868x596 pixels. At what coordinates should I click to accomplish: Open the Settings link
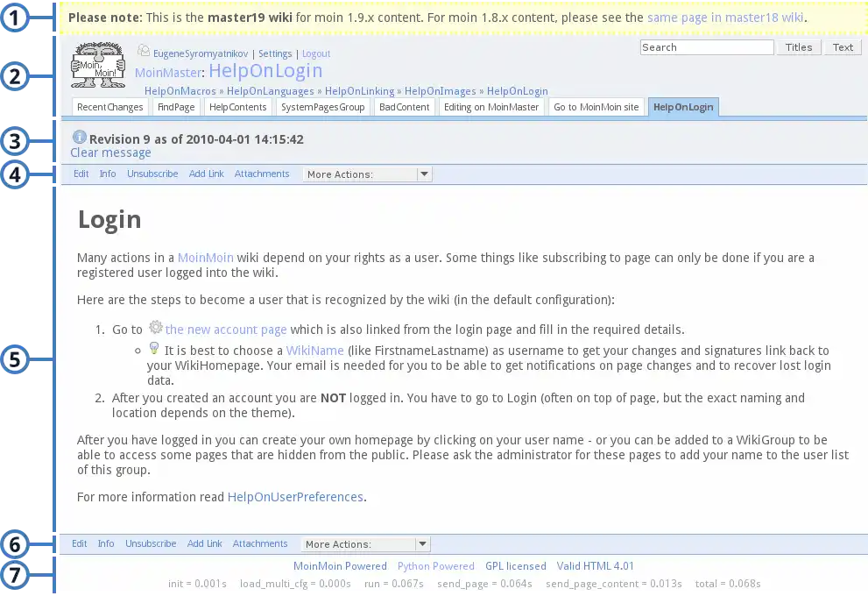click(275, 53)
